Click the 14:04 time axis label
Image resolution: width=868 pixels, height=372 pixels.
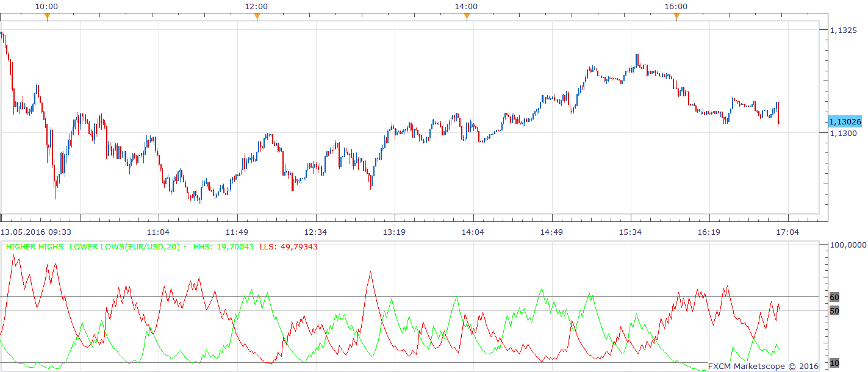point(473,232)
